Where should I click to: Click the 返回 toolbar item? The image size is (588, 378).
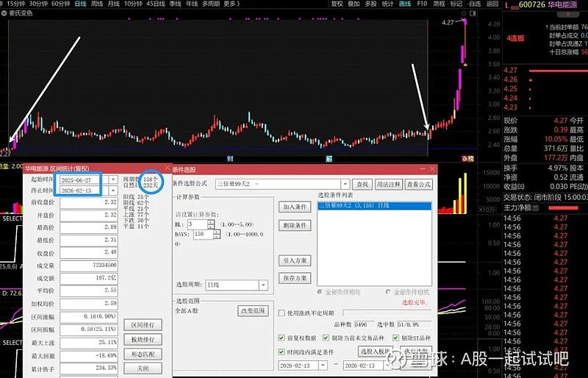[492, 4]
